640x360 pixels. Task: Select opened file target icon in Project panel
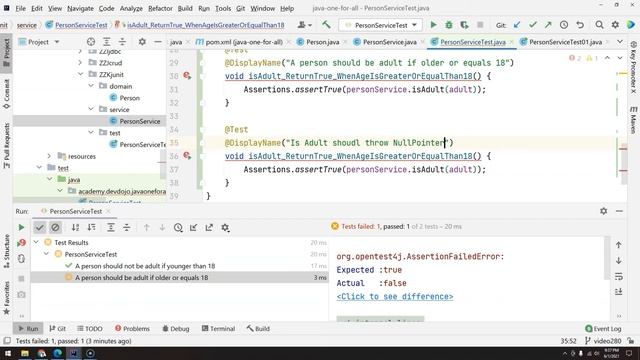click(91, 42)
